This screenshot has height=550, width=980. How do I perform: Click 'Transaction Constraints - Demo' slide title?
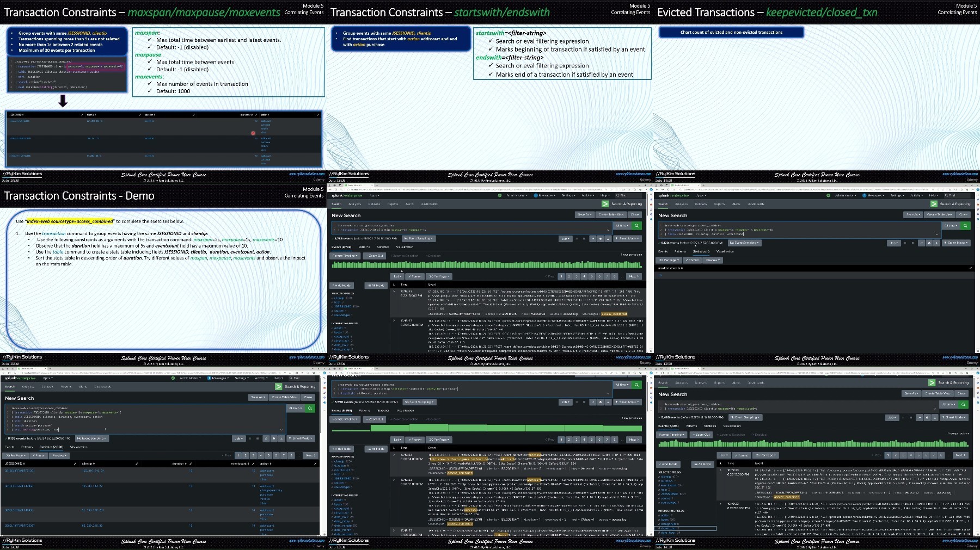(79, 196)
